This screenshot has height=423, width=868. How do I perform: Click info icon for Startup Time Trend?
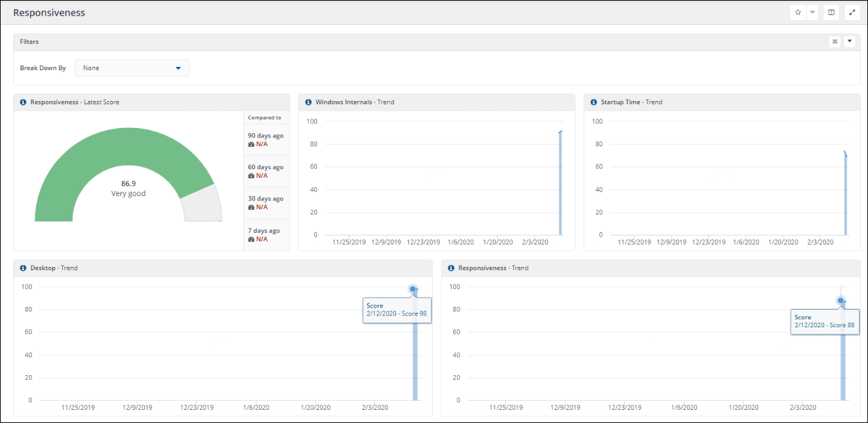(593, 102)
